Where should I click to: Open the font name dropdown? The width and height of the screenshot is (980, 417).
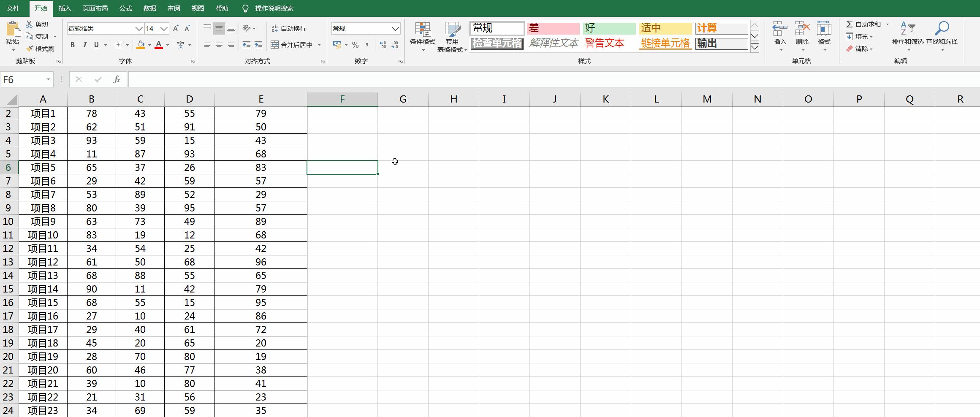coord(139,28)
